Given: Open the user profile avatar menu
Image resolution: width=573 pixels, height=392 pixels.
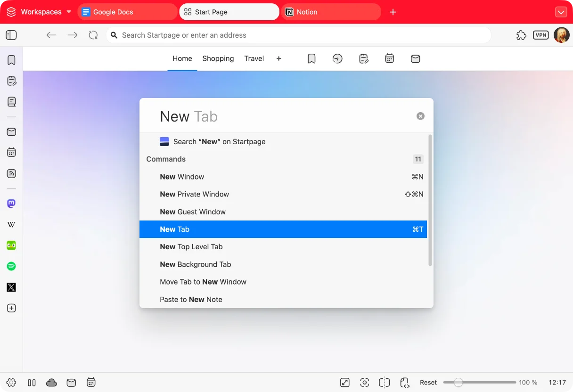Looking at the screenshot, I should coord(561,35).
